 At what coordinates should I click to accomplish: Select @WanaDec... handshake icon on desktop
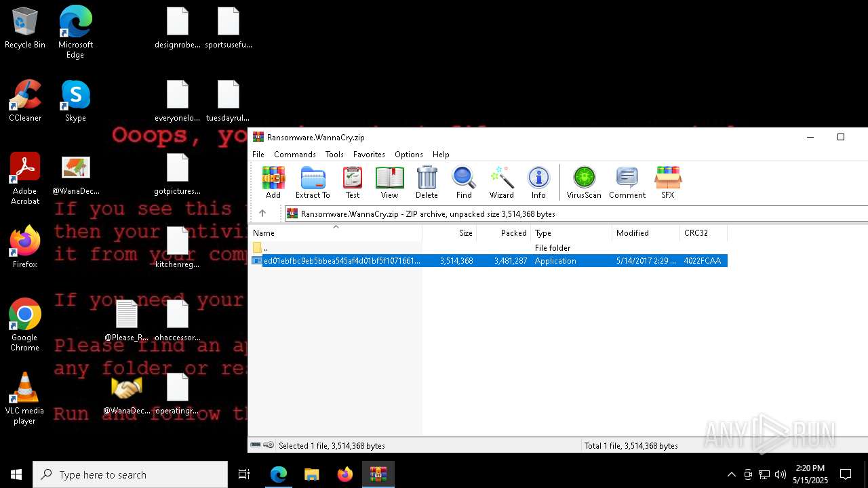127,395
